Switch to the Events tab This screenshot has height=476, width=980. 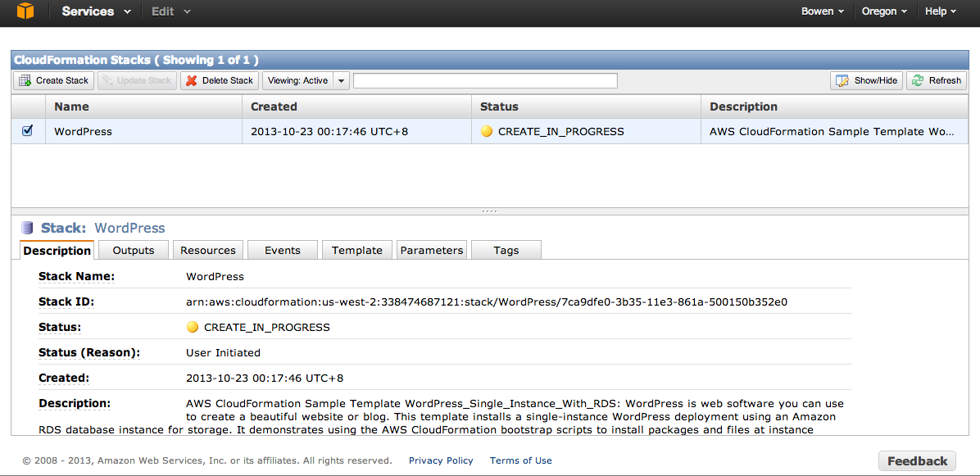283,251
